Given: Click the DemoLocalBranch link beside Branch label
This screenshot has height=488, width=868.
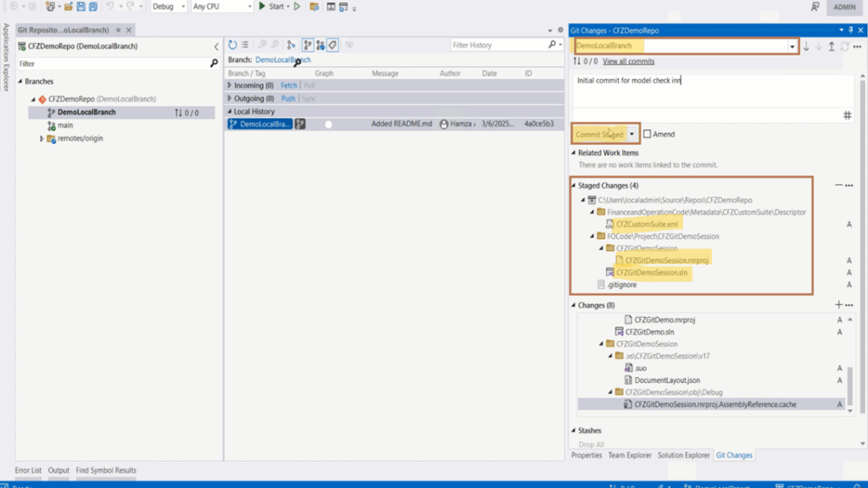Looking at the screenshot, I should [x=283, y=60].
